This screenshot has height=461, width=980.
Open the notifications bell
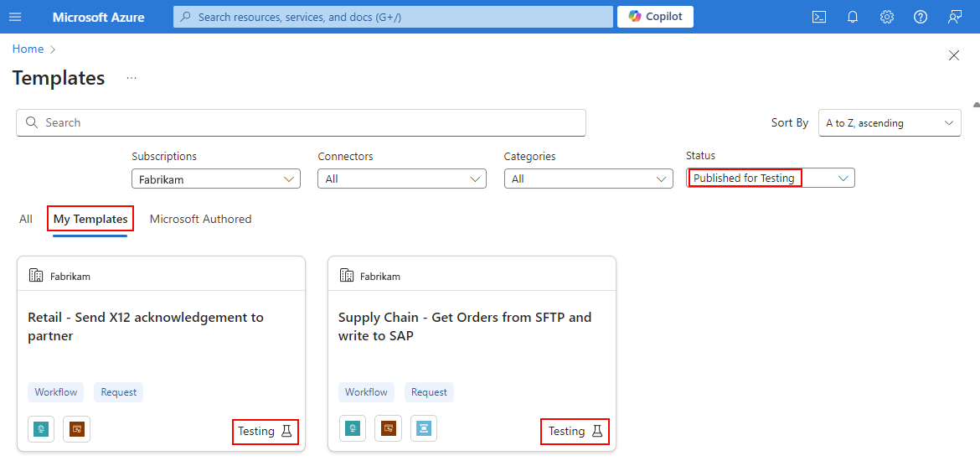[x=853, y=17]
